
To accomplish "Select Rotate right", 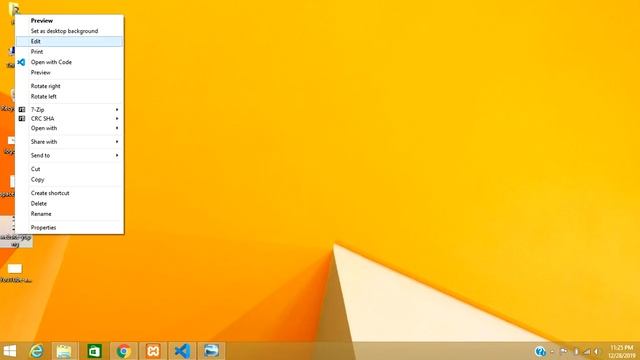I will pyautogui.click(x=46, y=86).
